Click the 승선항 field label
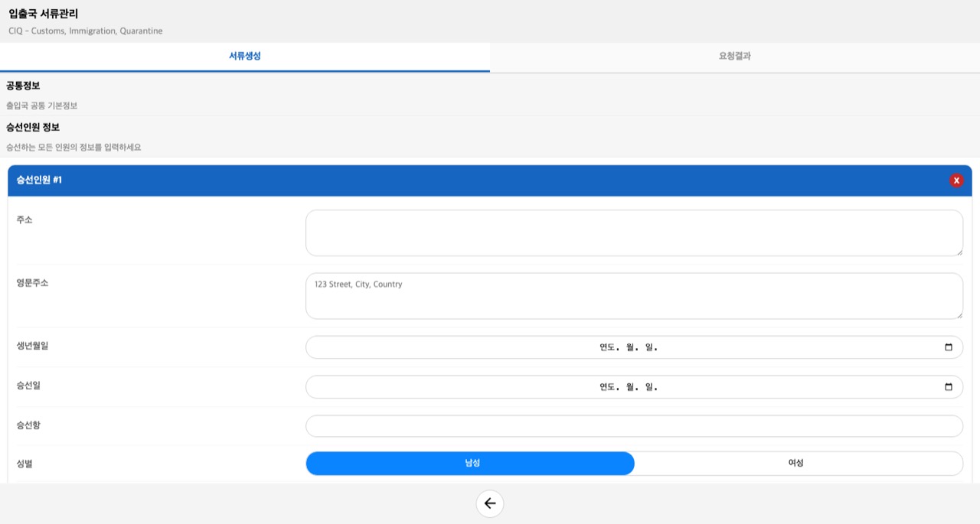The height and width of the screenshot is (524, 980). 28,425
